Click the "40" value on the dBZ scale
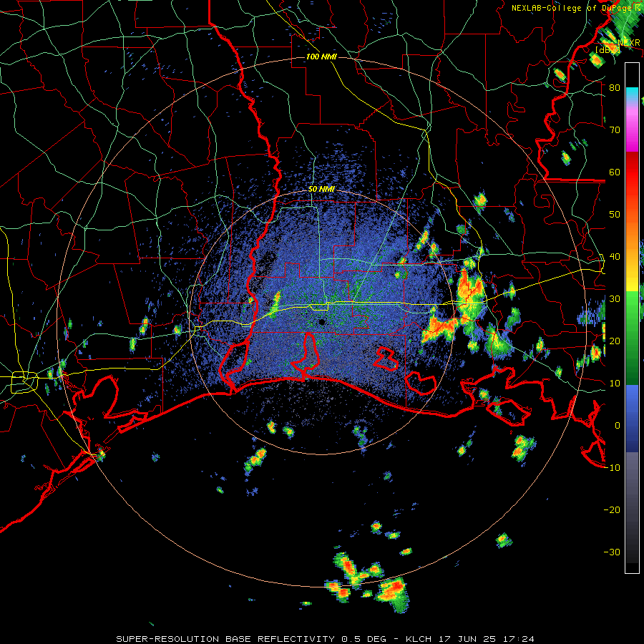 (615, 257)
